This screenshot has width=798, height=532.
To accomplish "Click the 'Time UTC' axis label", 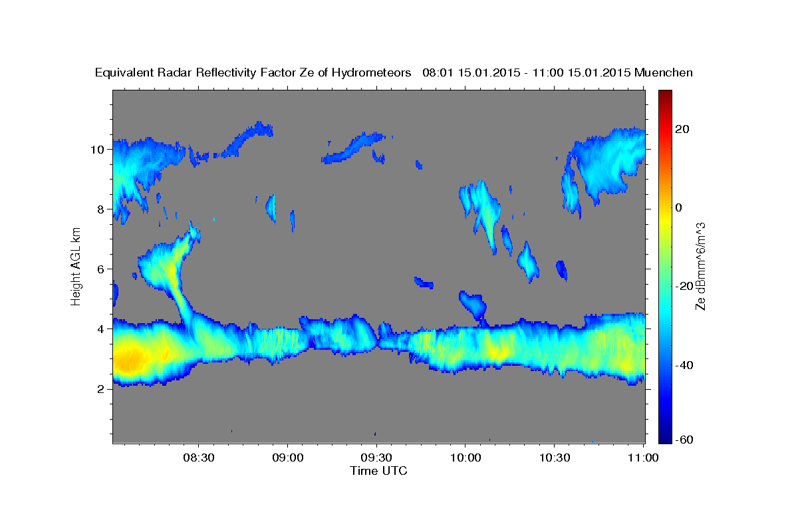I will point(378,471).
